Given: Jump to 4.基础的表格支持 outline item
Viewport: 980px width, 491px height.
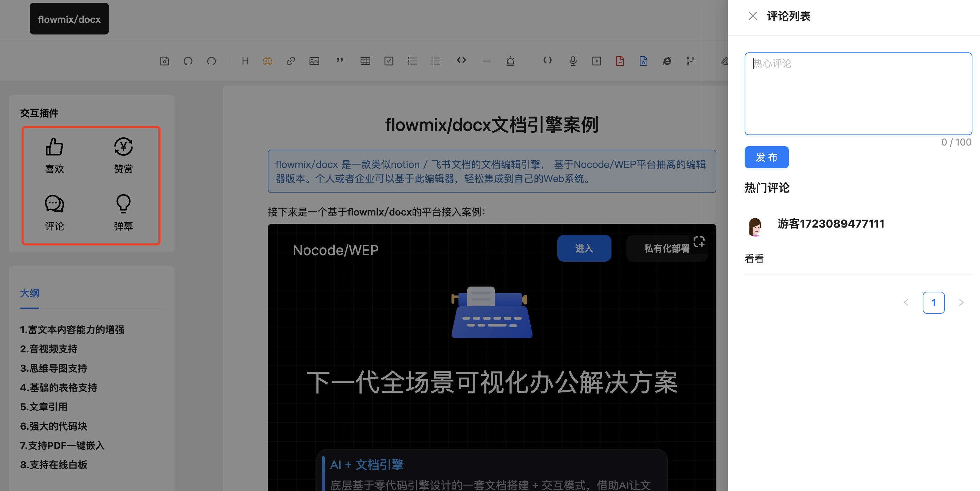Looking at the screenshot, I should click(x=59, y=388).
